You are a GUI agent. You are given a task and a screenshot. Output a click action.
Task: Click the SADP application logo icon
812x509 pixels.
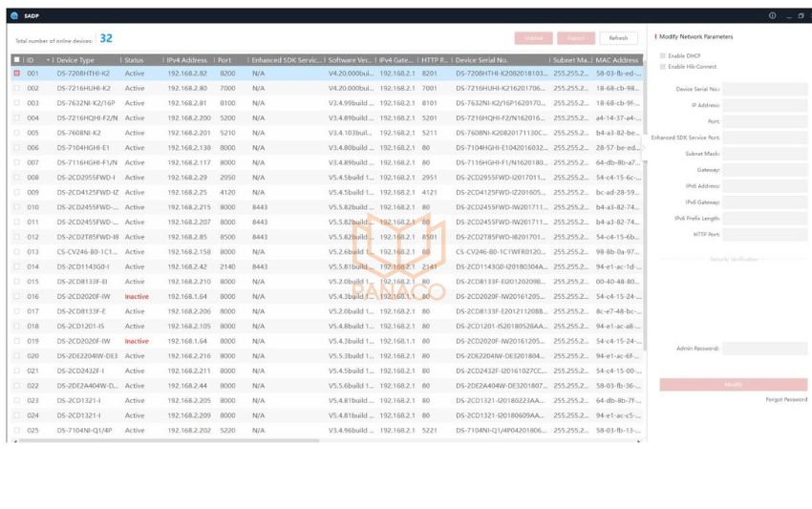tap(14, 15)
